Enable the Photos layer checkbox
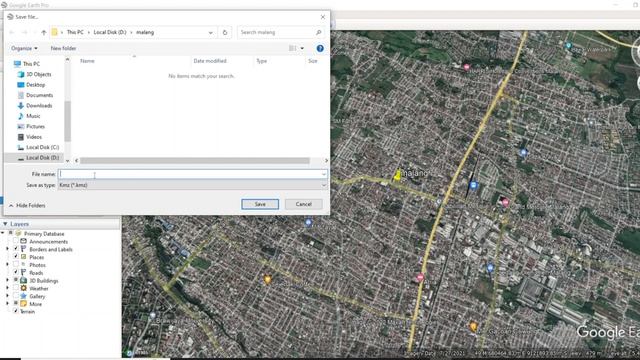The image size is (640, 360). (x=16, y=264)
